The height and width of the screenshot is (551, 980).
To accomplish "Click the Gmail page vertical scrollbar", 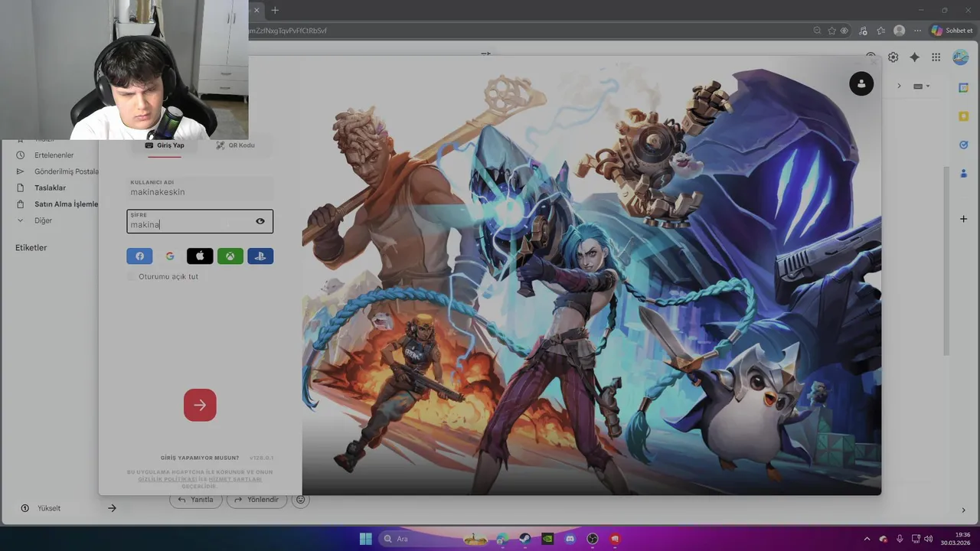I will (x=946, y=260).
